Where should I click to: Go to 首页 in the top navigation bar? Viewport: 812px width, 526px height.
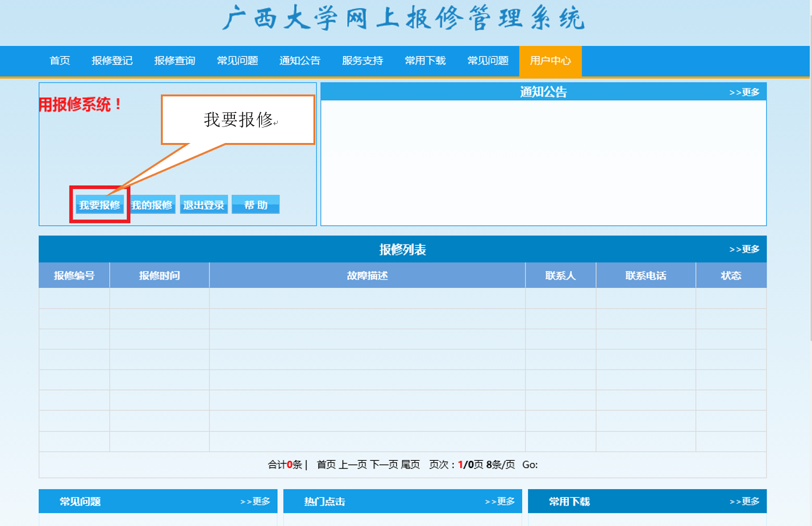point(60,61)
